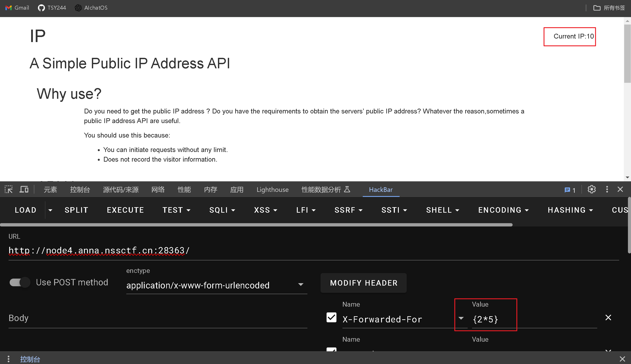631x364 pixels.
Task: Click the MODIFY HEADER button
Action: tap(364, 283)
